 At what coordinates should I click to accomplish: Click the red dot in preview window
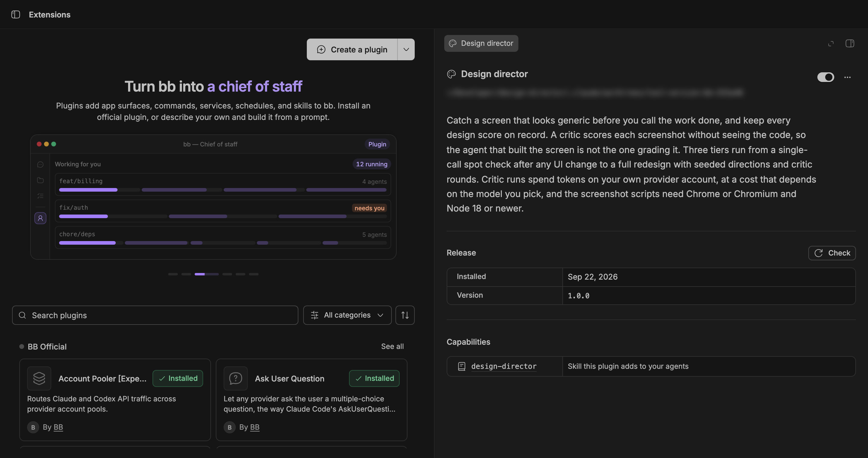pos(39,144)
